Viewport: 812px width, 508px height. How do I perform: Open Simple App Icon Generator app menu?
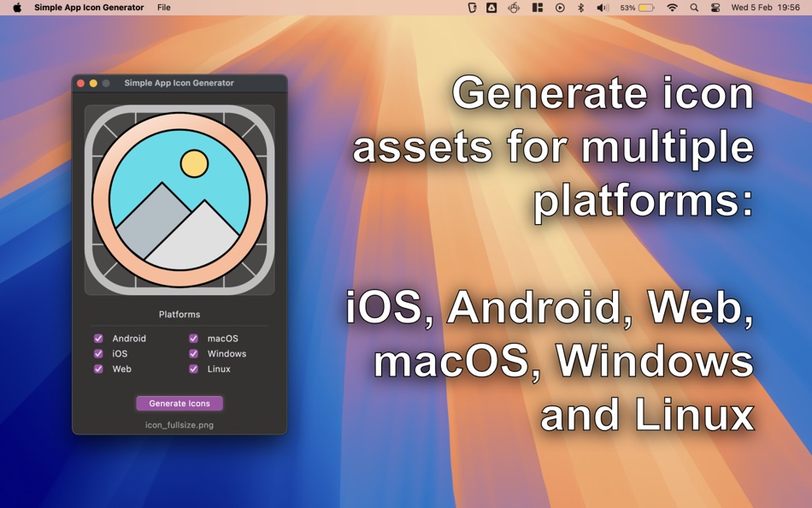coord(89,7)
